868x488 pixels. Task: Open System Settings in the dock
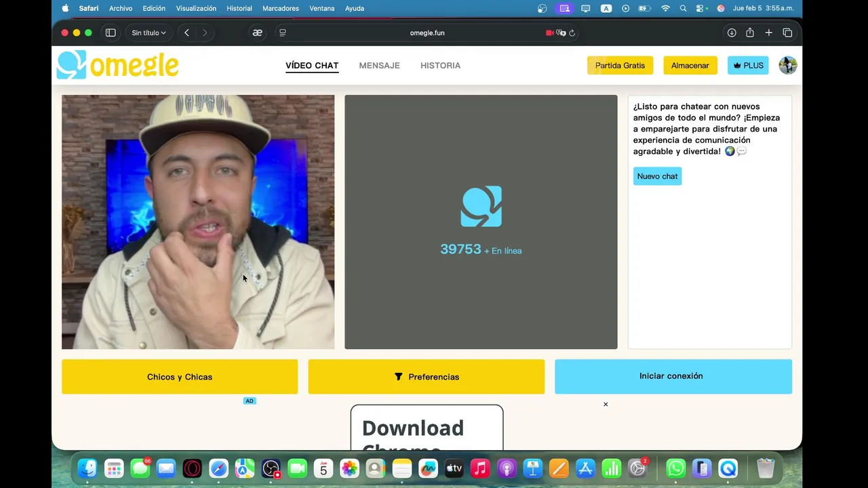[637, 468]
